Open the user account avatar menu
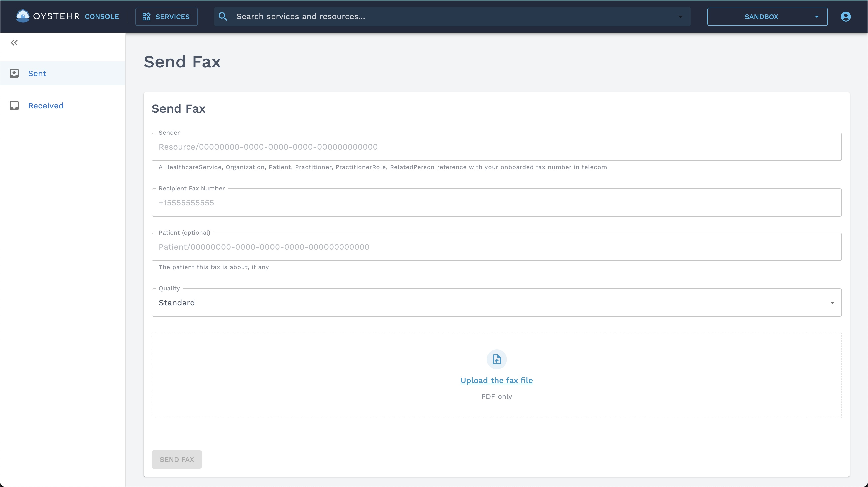 click(x=845, y=17)
